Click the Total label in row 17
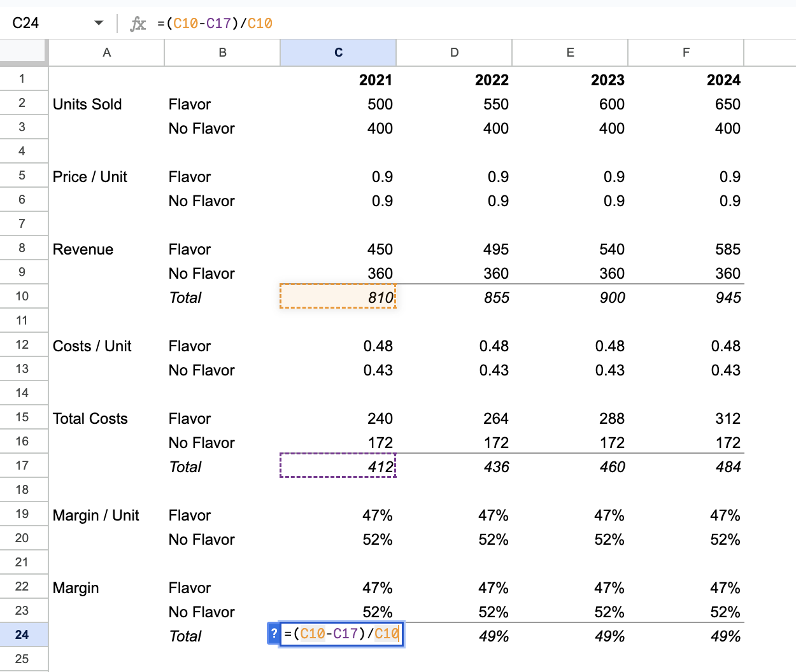796x672 pixels. (185, 467)
